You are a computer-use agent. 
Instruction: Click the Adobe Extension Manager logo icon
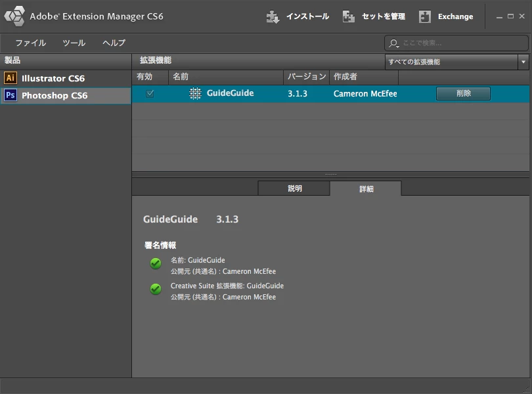tap(14, 16)
